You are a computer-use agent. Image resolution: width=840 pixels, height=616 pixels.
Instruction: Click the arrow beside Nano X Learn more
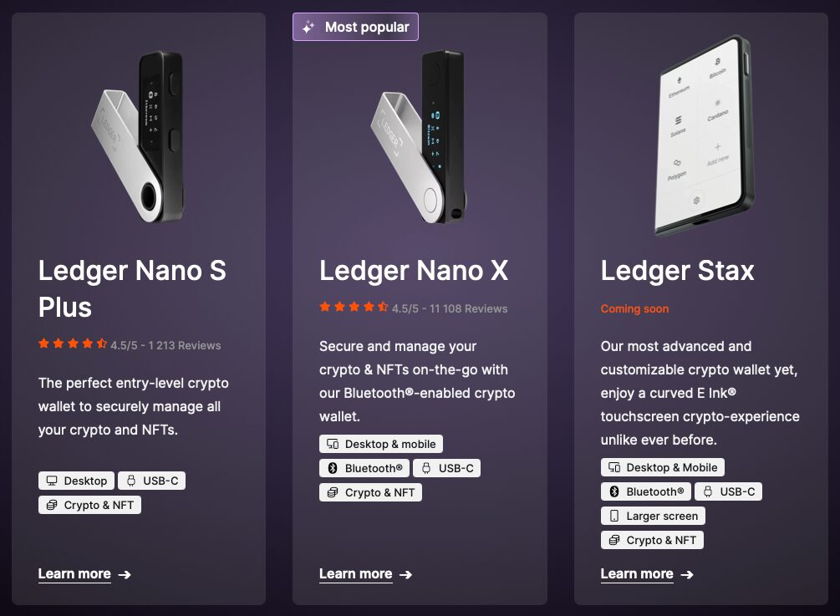408,574
